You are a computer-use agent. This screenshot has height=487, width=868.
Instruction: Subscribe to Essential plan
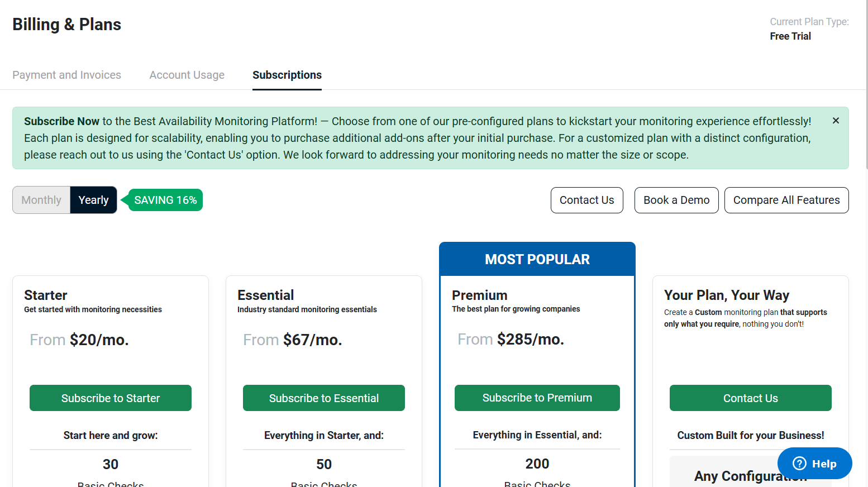click(x=324, y=398)
